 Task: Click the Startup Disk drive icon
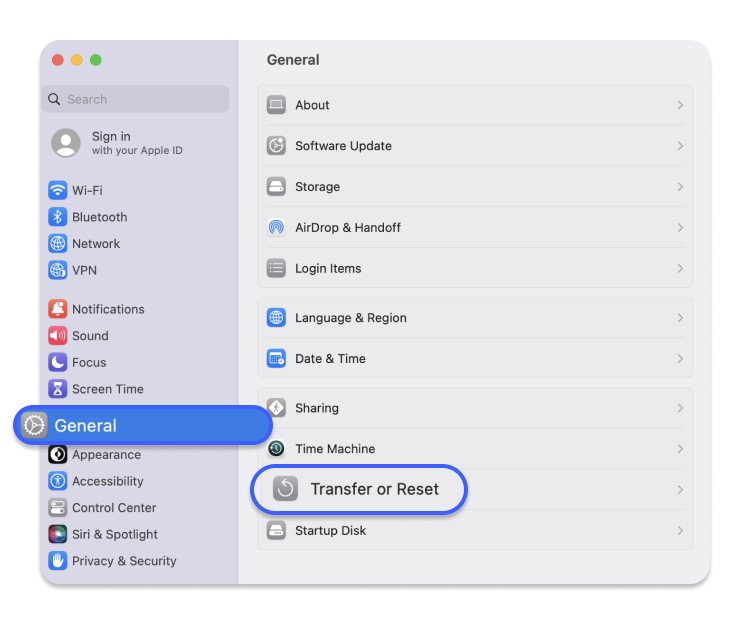pos(276,530)
